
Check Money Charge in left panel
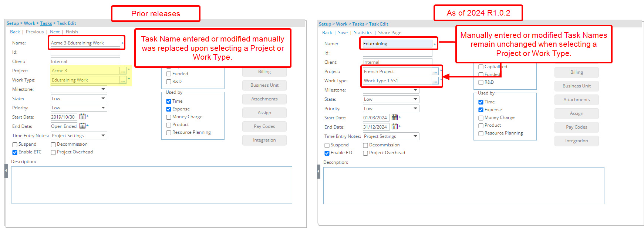pos(169,117)
